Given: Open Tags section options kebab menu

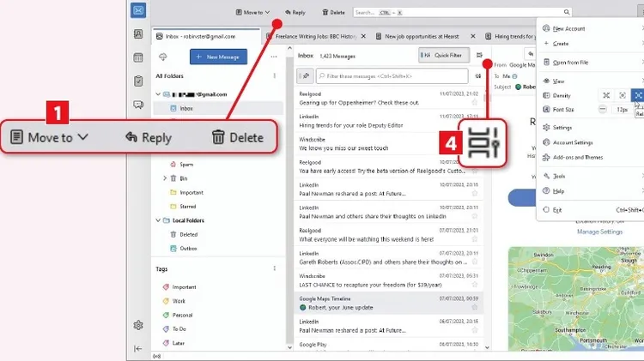Looking at the screenshot, I should (275, 268).
